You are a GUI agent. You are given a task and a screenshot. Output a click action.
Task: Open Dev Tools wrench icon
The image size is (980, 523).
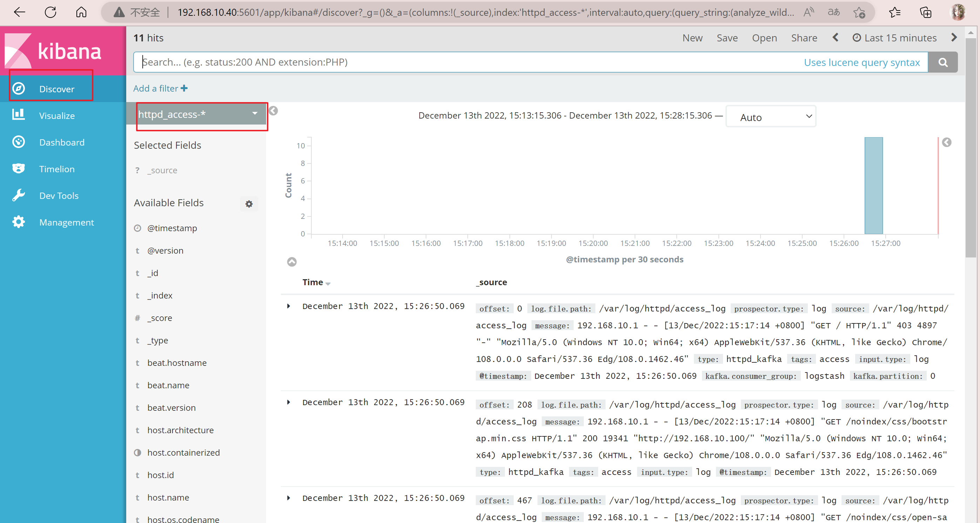(x=18, y=195)
